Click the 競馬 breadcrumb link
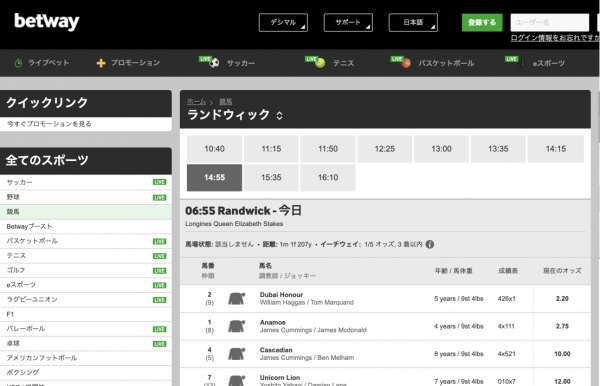Screen dimensions: 600x386 (225, 102)
